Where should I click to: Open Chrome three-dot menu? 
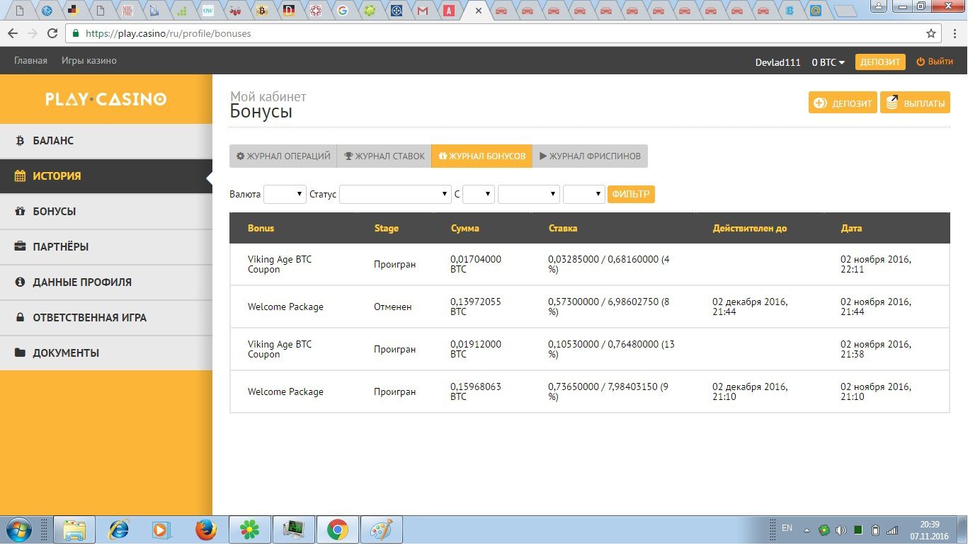click(956, 33)
